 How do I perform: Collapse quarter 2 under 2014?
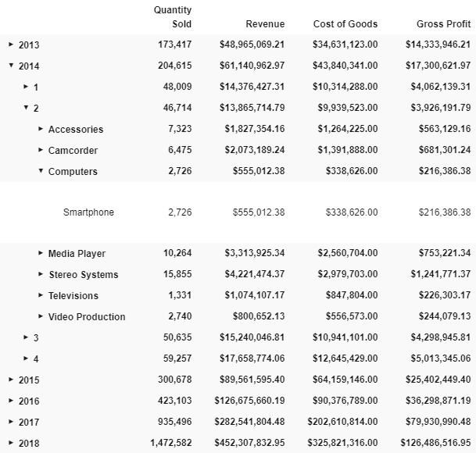pos(26,107)
